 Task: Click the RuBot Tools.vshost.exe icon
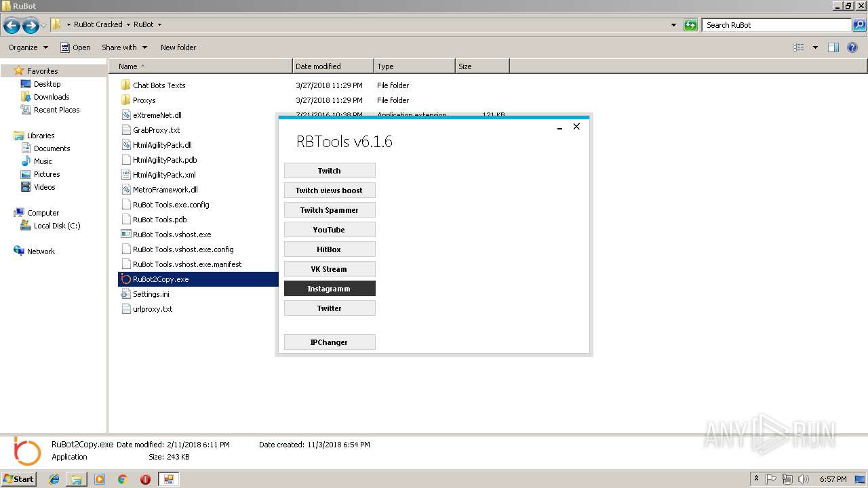coord(125,235)
